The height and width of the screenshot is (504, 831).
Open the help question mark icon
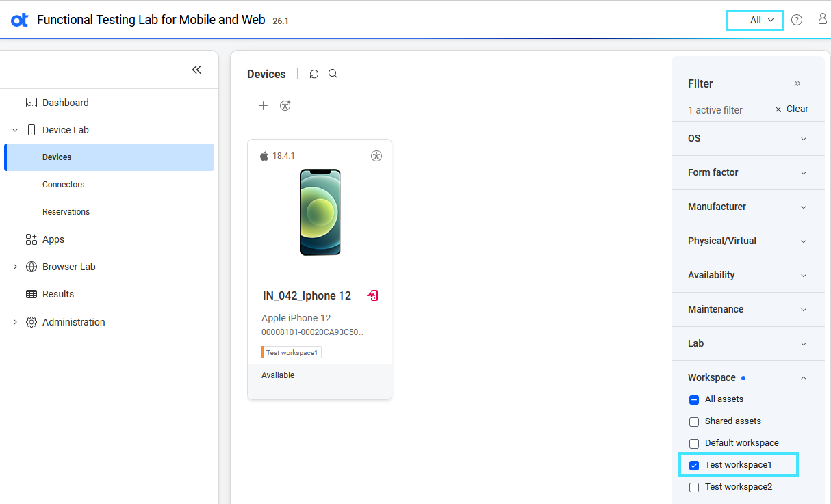tap(797, 20)
